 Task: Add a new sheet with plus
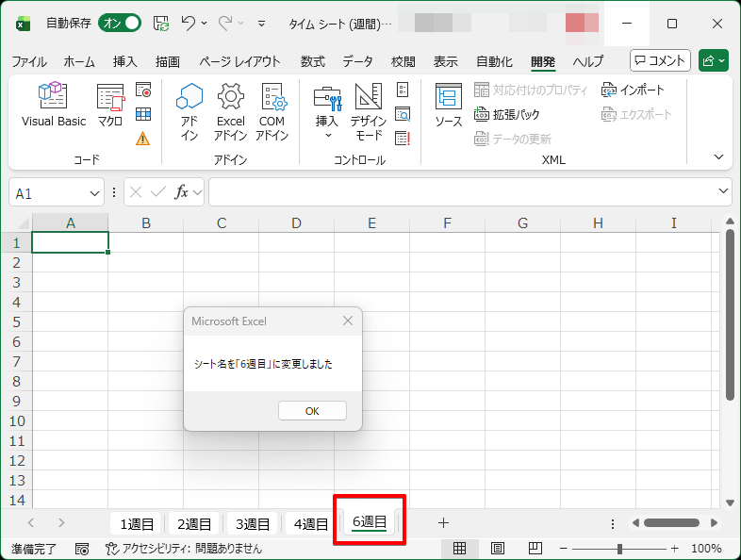(443, 522)
